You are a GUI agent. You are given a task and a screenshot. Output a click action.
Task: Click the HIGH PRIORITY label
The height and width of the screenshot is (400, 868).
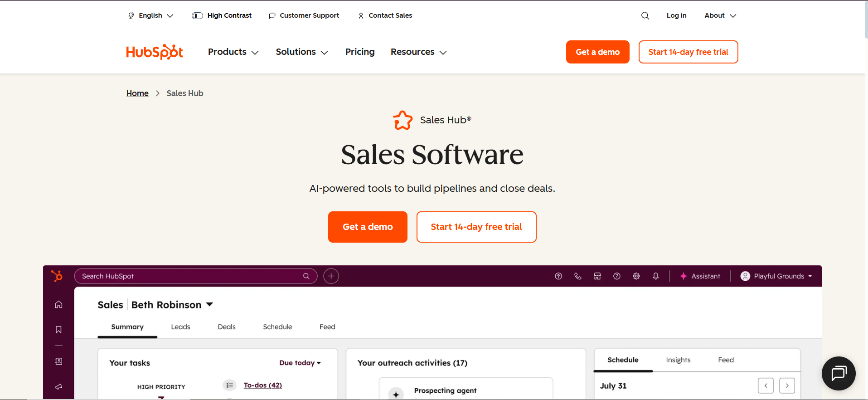click(161, 387)
